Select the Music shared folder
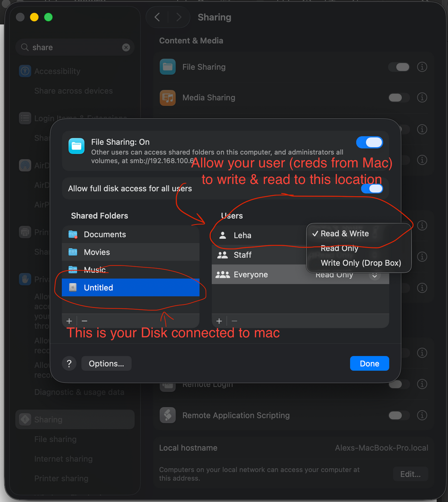This screenshot has height=502, width=448. [x=131, y=270]
